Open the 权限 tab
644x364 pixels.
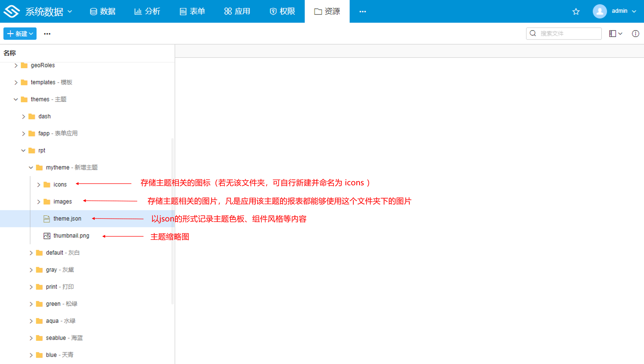282,11
